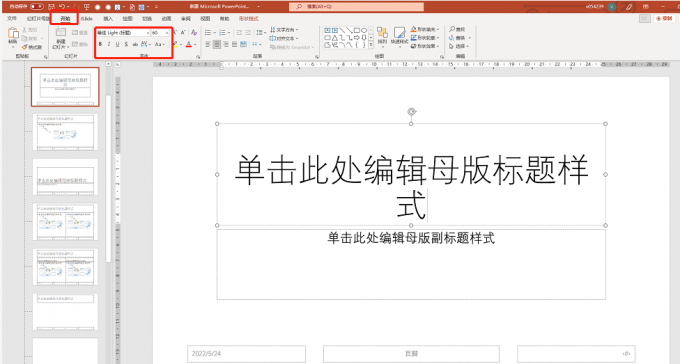Click the Shape Effects button
This screenshot has height=364, width=680.
coord(425,46)
